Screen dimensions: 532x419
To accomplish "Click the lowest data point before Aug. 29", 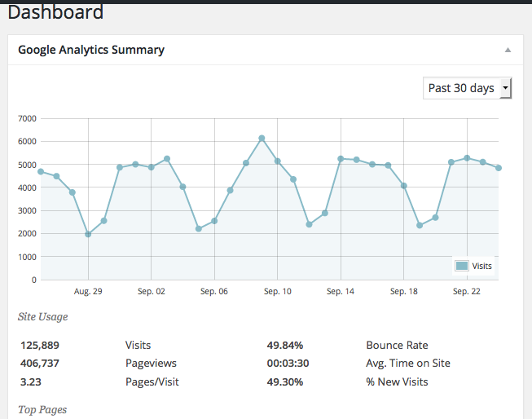I will [88, 234].
